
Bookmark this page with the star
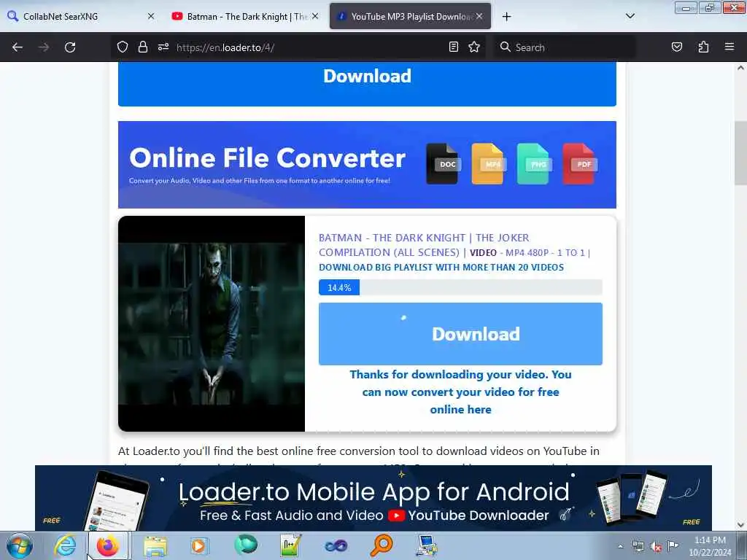474,47
